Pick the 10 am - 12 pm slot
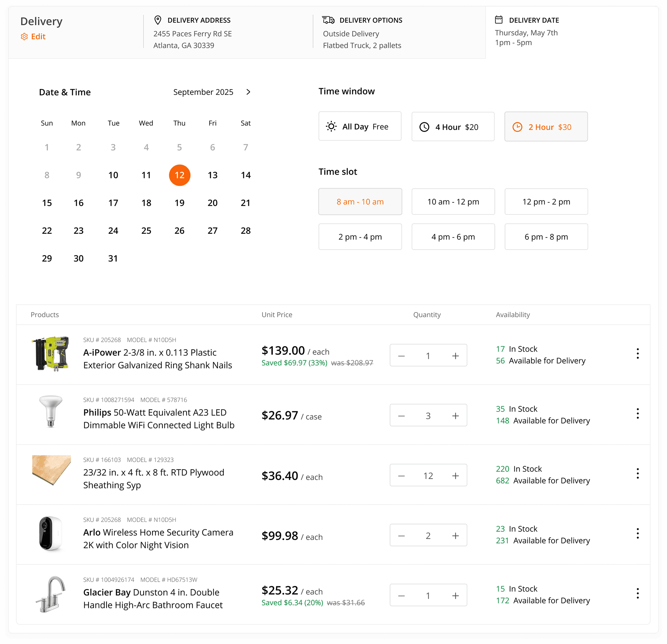The width and height of the screenshot is (667, 644). coord(453,202)
